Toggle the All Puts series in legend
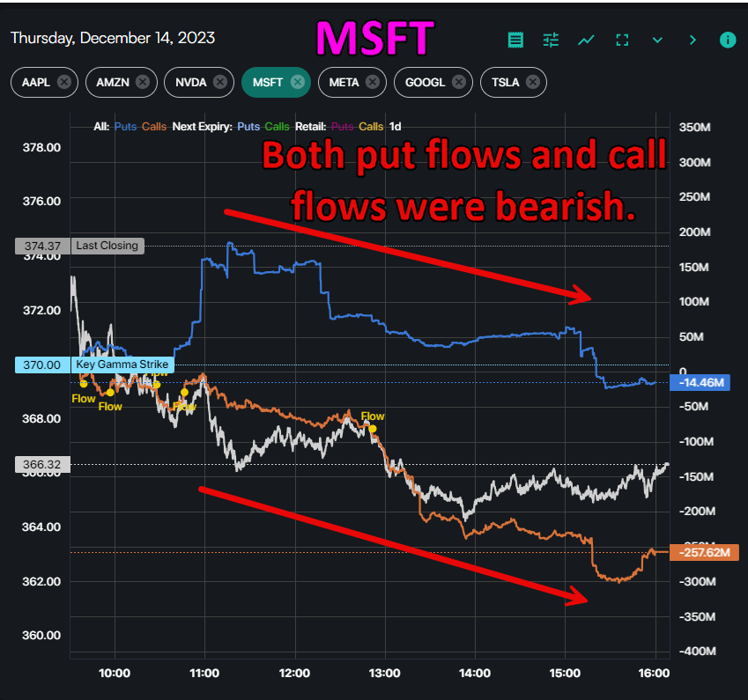 [x=125, y=127]
